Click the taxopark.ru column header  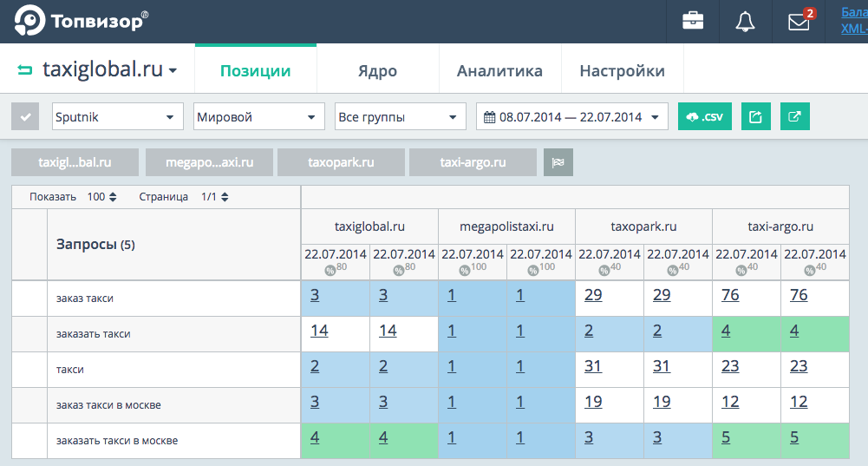[x=643, y=226]
